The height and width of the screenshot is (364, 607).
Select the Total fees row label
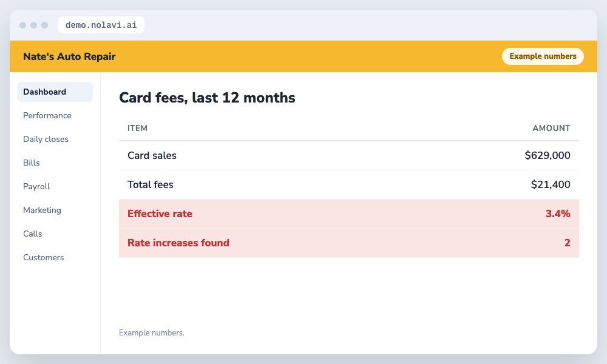pos(150,184)
